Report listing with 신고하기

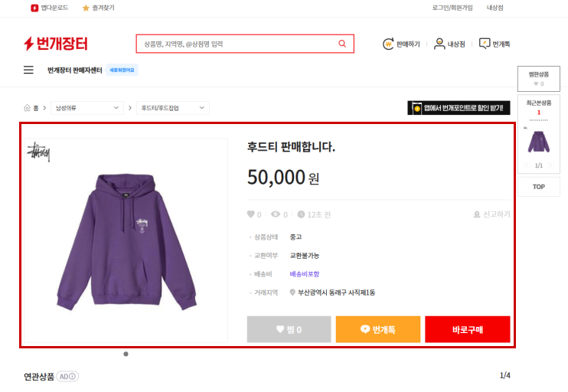(x=491, y=214)
